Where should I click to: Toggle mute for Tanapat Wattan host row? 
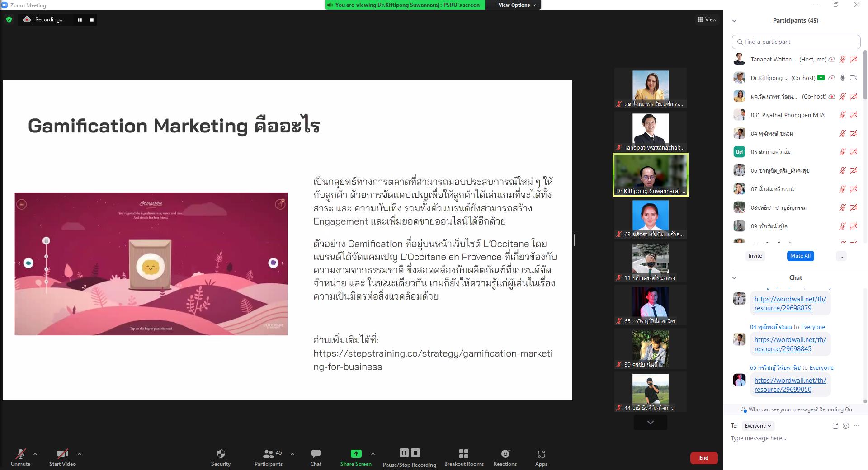pos(842,59)
